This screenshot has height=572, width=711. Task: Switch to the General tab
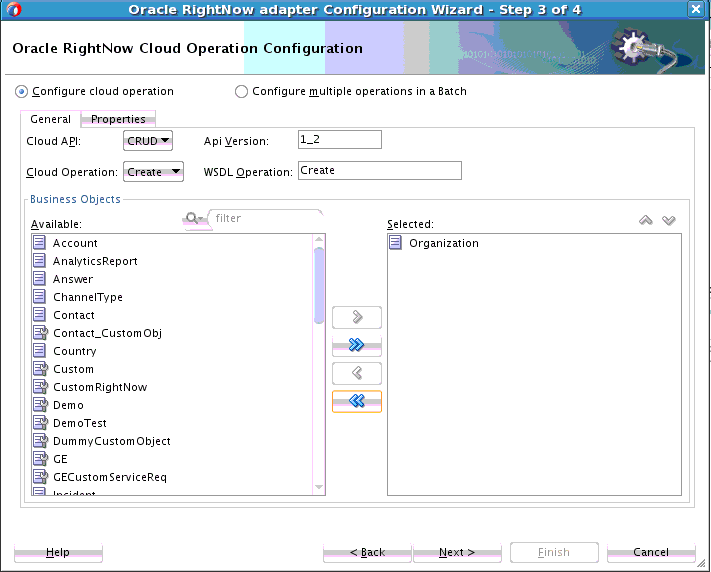[50, 119]
